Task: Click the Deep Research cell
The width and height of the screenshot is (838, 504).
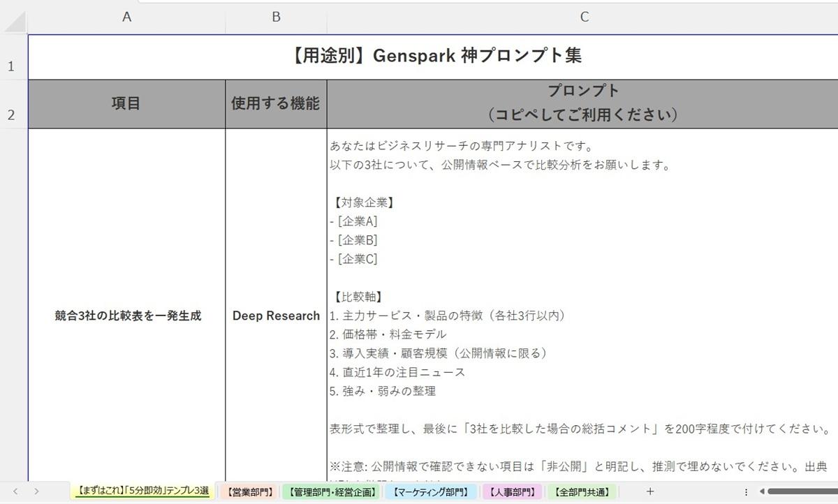Action: pyautogui.click(x=276, y=316)
